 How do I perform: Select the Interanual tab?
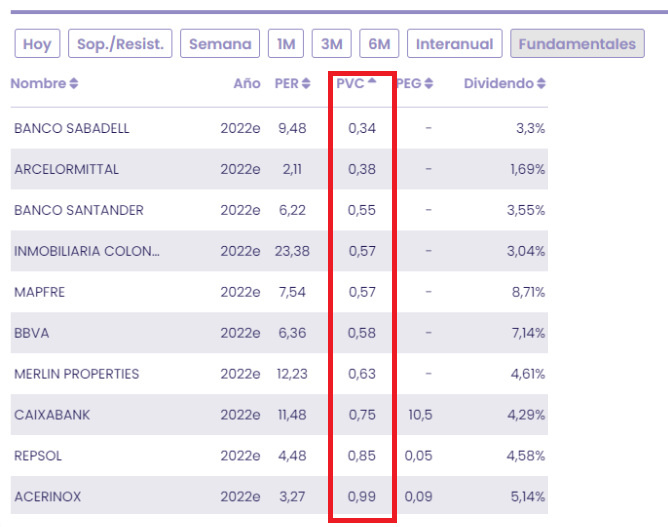click(454, 44)
